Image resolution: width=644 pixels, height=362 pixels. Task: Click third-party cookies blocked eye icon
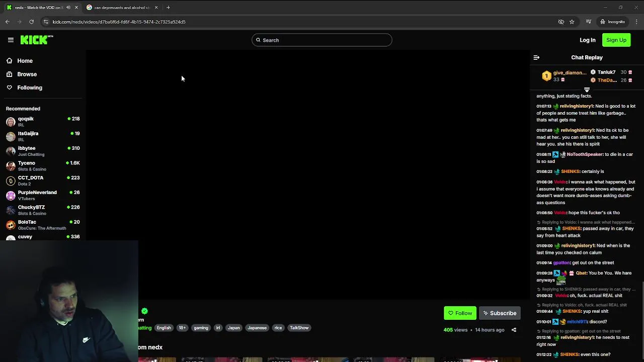coord(561,22)
